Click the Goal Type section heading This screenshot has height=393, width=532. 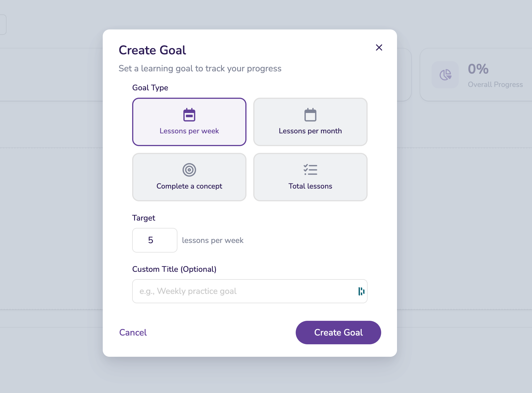(150, 88)
